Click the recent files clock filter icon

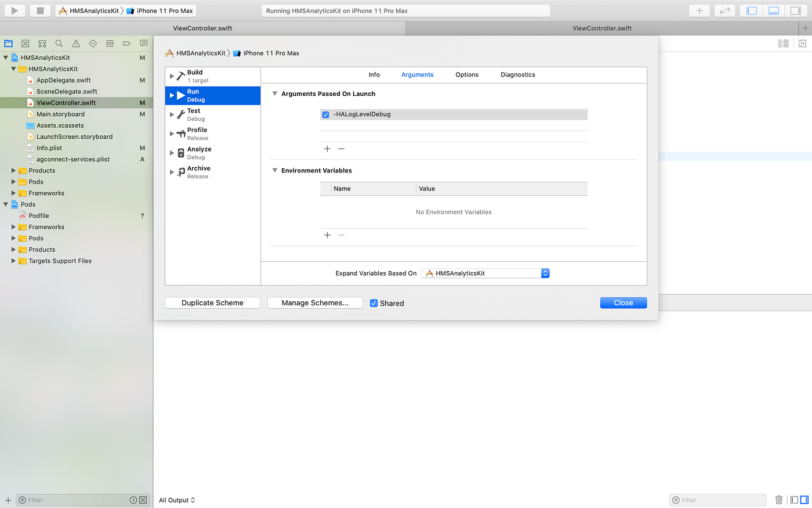[x=133, y=500]
